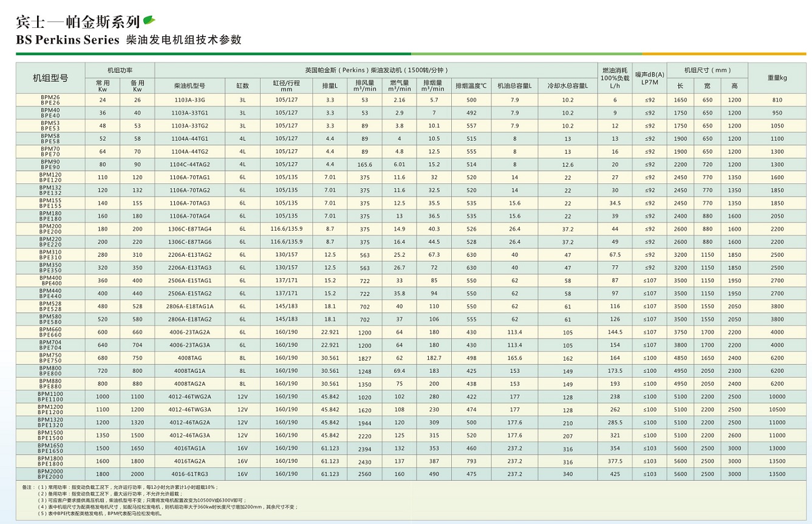Click engine model "4006-23TAG3A"
The height and width of the screenshot is (524, 812).
click(189, 345)
